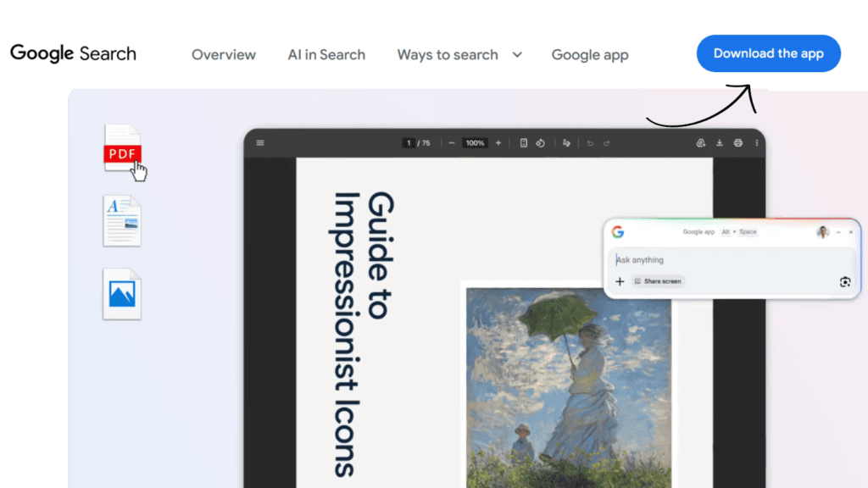Open the Overview navigation item
Image resolution: width=868 pixels, height=488 pixels.
pyautogui.click(x=224, y=54)
